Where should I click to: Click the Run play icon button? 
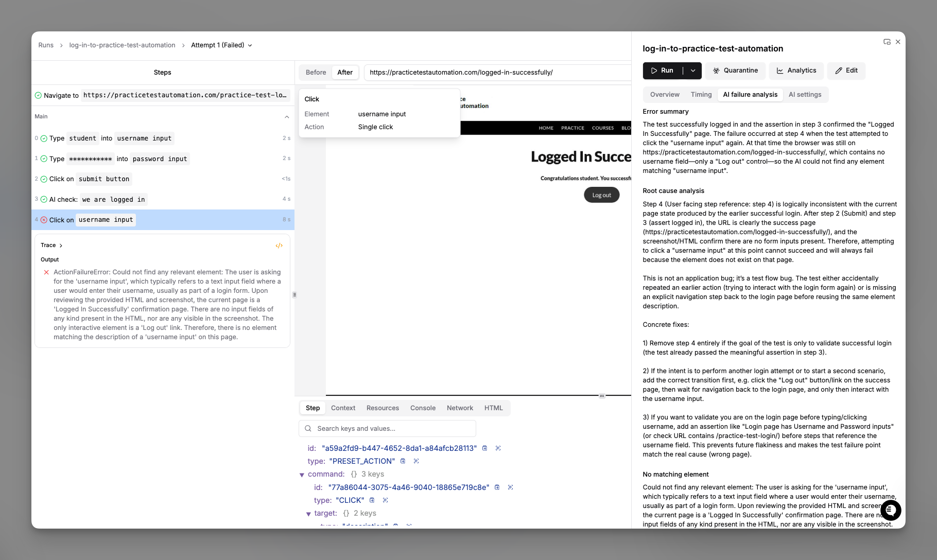click(663, 71)
